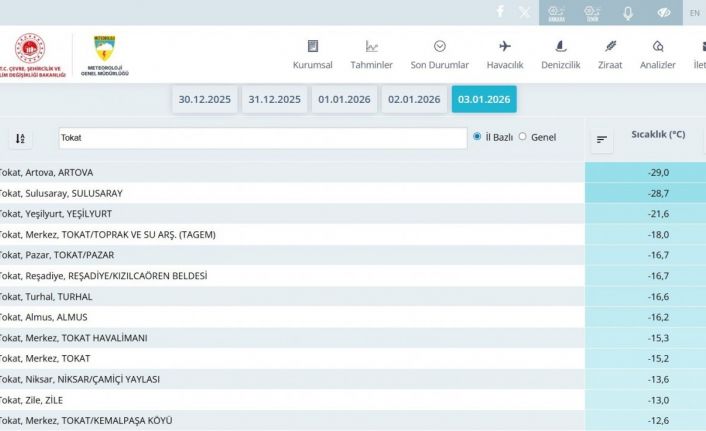Click the alphabetical sort icon button
706x431 pixels.
20,138
